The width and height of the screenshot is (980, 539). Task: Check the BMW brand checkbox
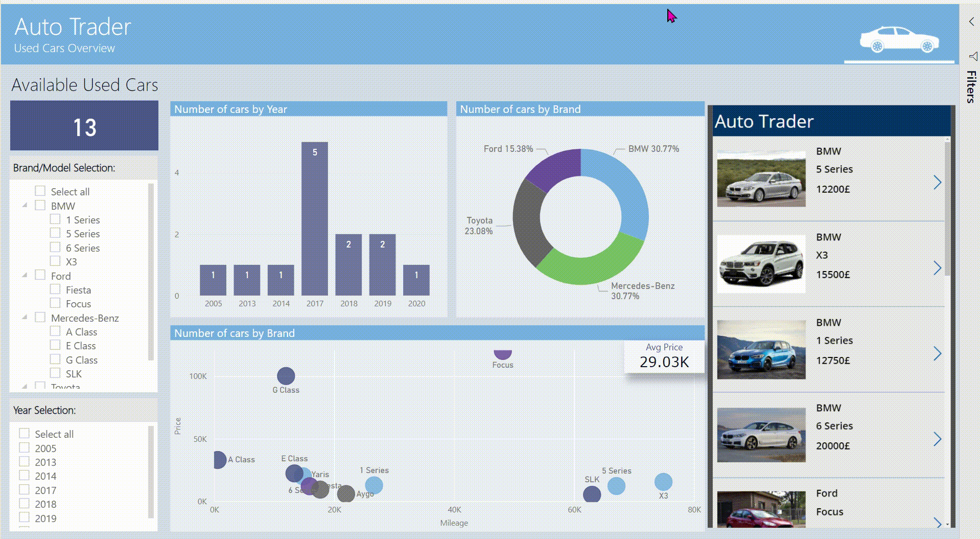(x=40, y=205)
